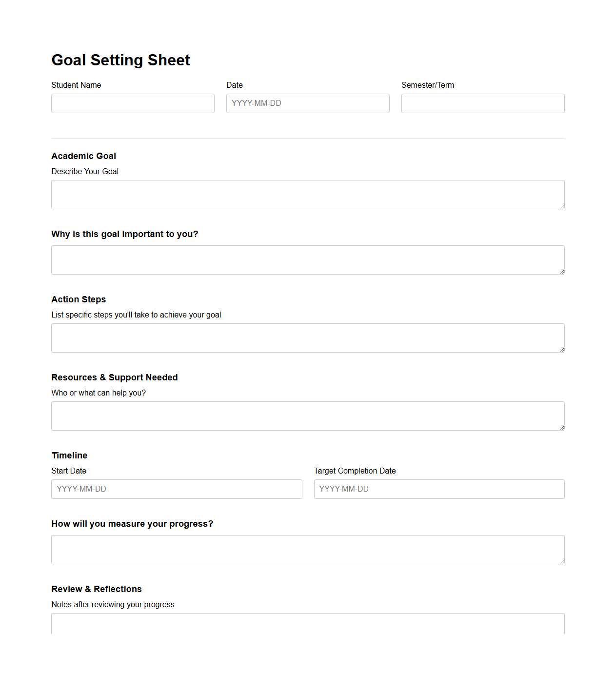Click the Action Steps text area

[x=308, y=337]
